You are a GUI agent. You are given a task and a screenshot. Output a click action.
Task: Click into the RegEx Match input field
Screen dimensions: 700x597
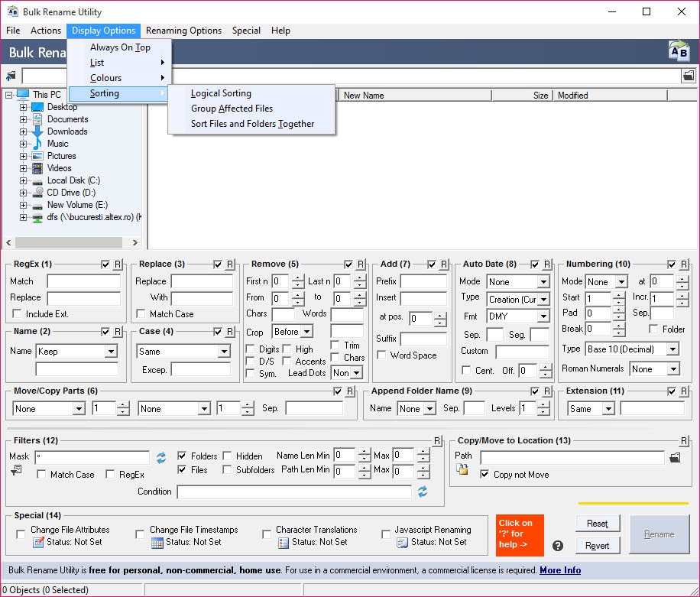(84, 281)
